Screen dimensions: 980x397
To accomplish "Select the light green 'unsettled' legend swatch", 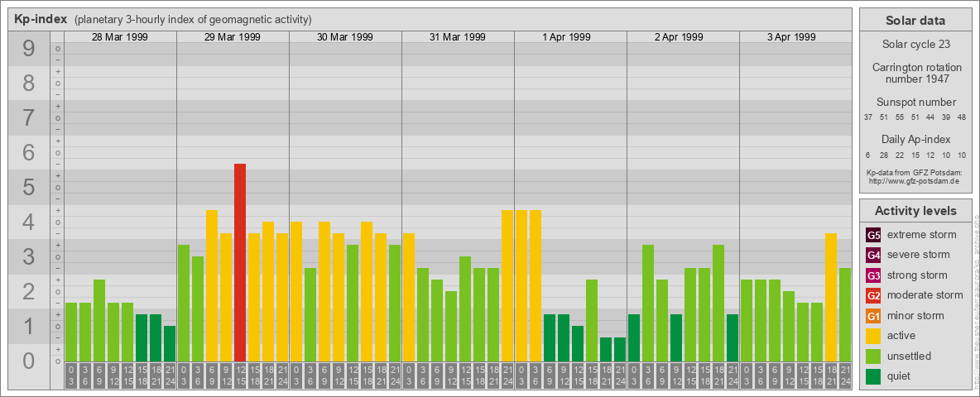I will (873, 356).
